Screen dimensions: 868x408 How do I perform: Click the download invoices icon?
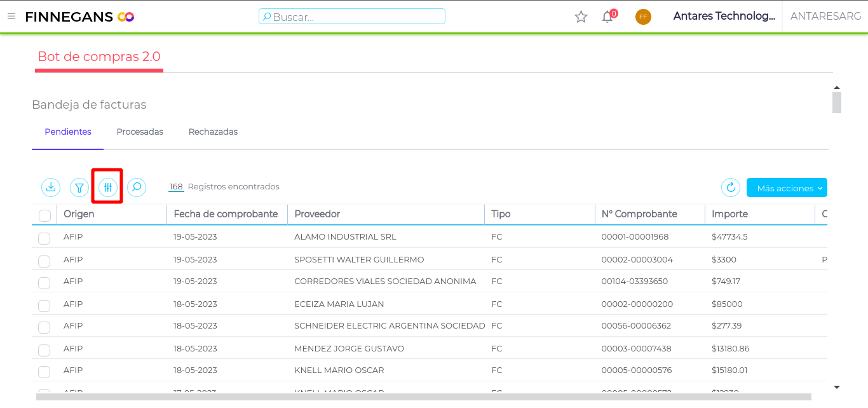pos(51,187)
